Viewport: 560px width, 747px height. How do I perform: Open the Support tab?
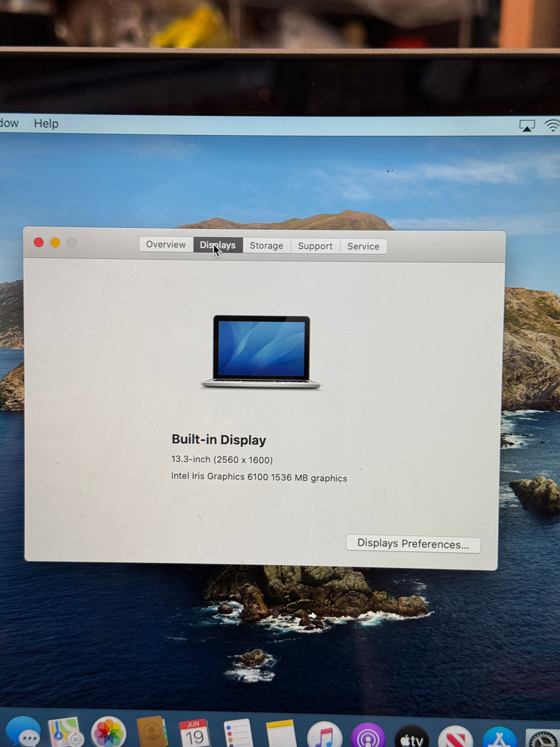(315, 246)
